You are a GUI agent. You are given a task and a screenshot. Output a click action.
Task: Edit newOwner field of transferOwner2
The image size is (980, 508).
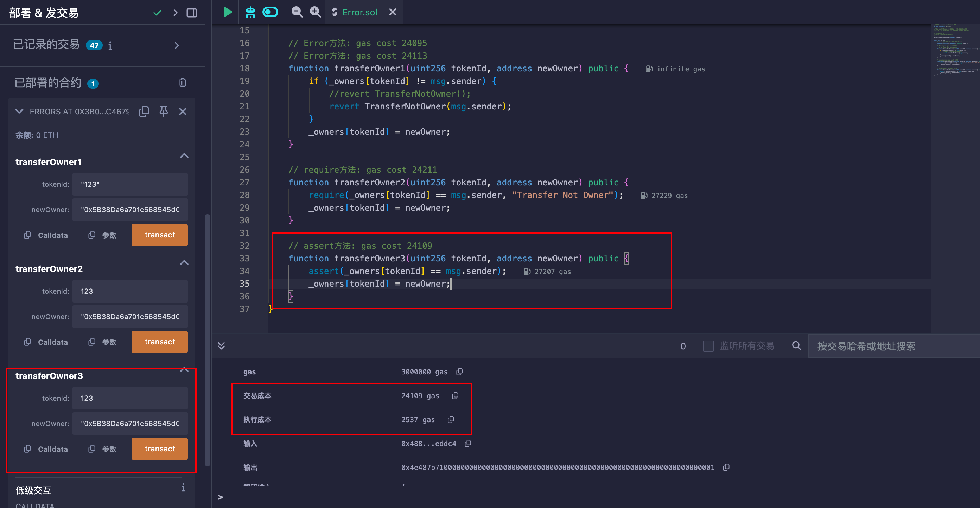click(130, 317)
